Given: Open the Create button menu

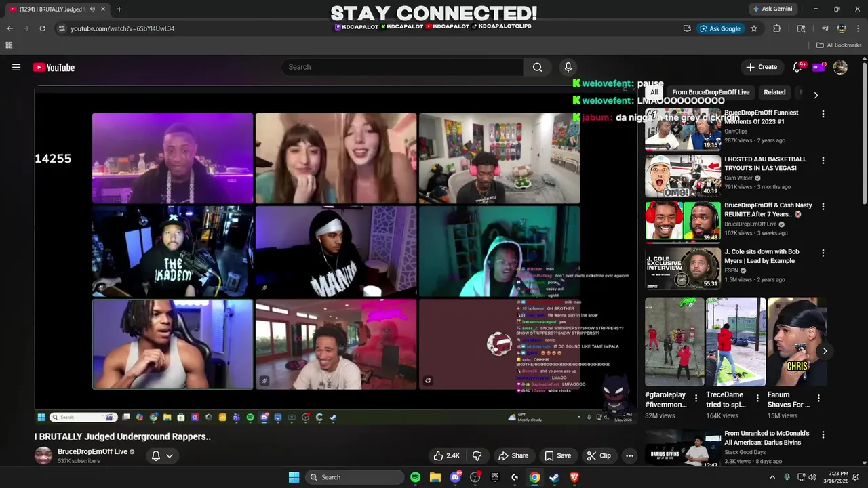Looking at the screenshot, I should (762, 67).
